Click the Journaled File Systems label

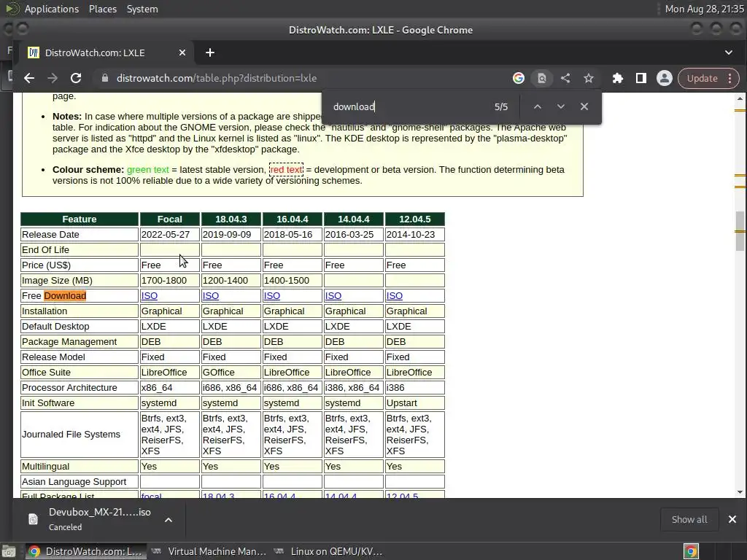[71, 435]
